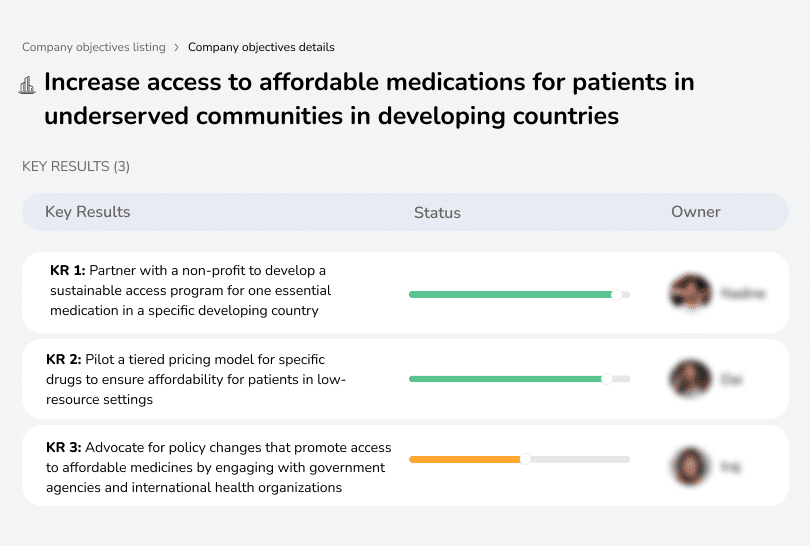The width and height of the screenshot is (810, 546).
Task: Click KR 1 owner avatar photo
Action: point(690,293)
